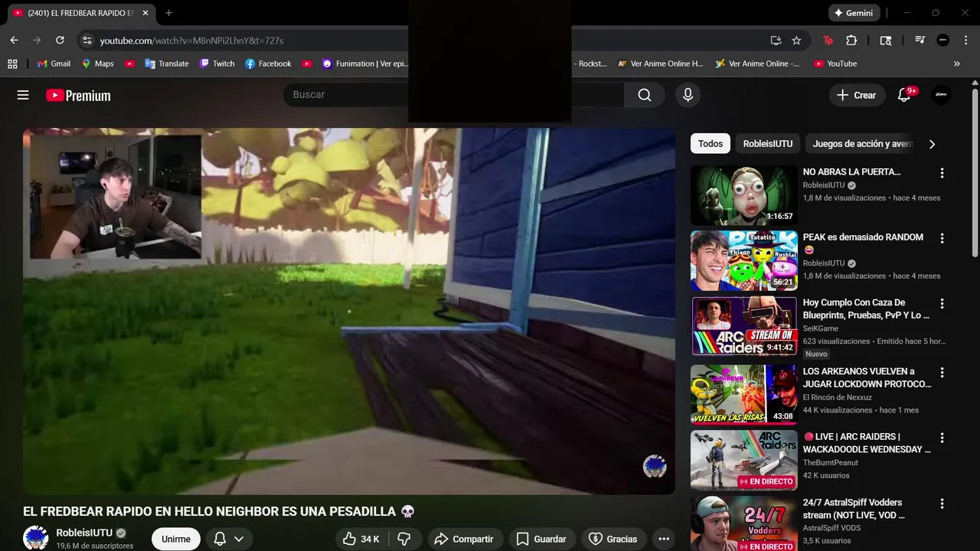
Task: Open LIVE ARC RAIDERS WACKADOODLE title
Action: pos(867,443)
